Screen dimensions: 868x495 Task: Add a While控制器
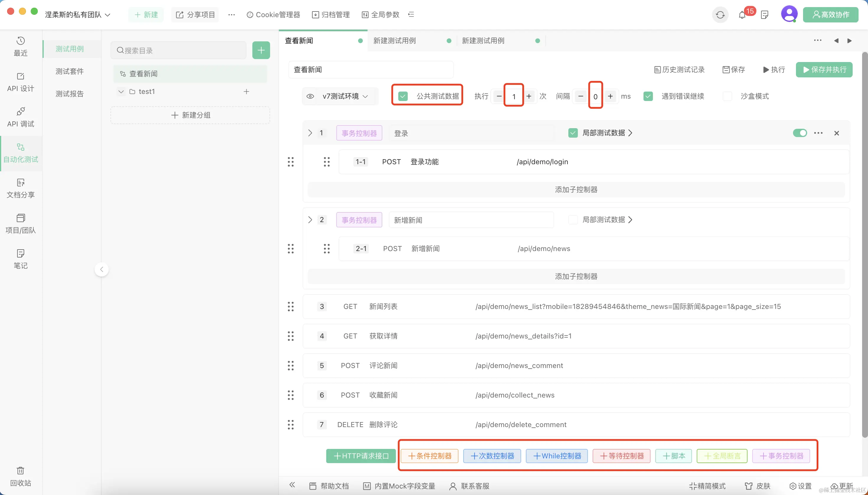pos(557,456)
